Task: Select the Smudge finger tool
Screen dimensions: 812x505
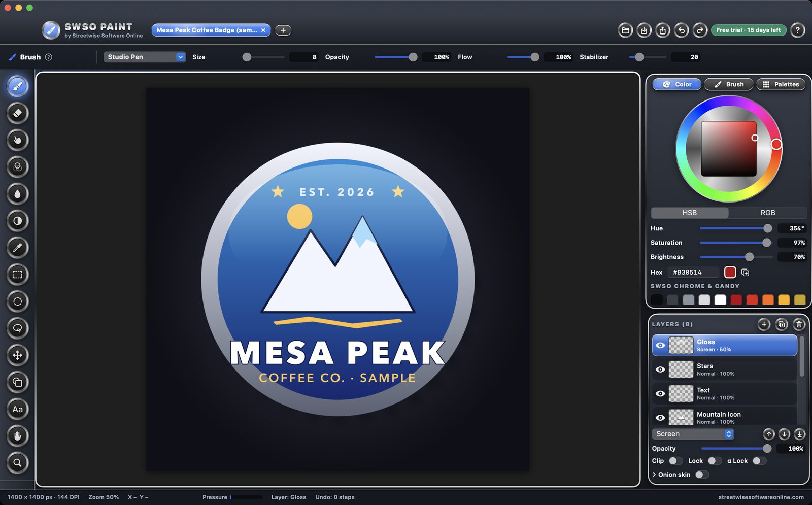Action: 17,140
